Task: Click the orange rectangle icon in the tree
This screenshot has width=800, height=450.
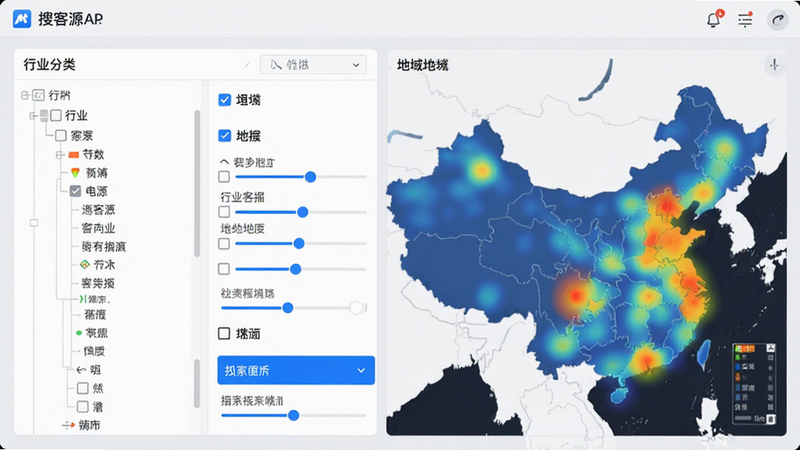Action: click(73, 154)
